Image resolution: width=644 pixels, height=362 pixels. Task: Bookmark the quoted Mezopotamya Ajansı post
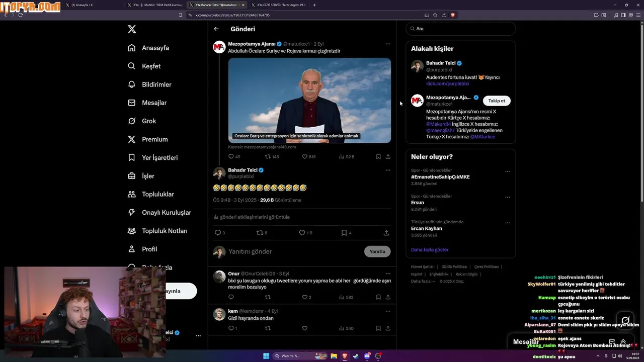coord(378,156)
